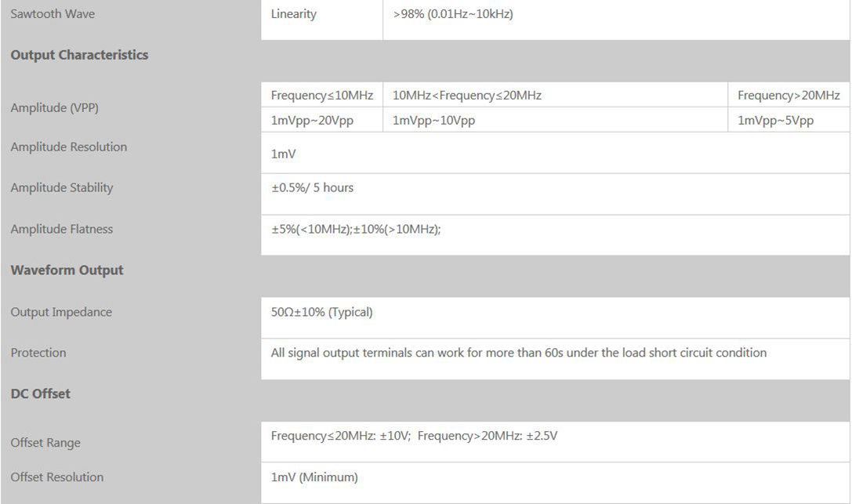The width and height of the screenshot is (852, 504).
Task: Click the 1mVpp~5Vpp value cell
Action: coord(775,121)
